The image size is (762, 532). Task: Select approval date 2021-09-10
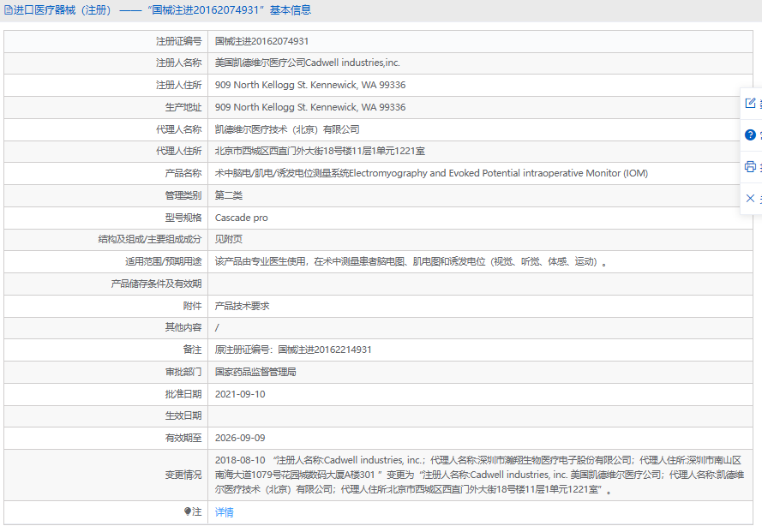coord(240,394)
